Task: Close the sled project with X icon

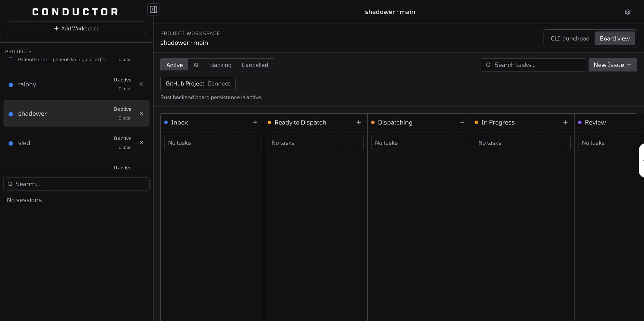Action: click(141, 143)
